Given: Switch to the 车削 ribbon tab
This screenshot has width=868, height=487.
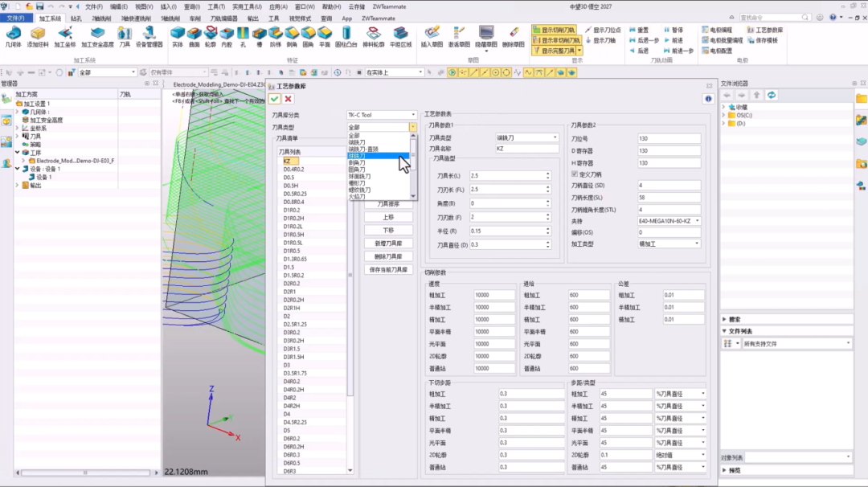Looking at the screenshot, I should [x=194, y=18].
